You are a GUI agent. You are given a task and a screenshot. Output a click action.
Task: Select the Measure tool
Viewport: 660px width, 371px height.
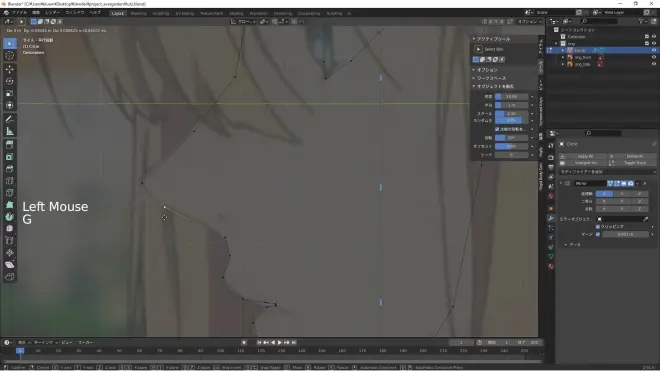click(x=10, y=132)
